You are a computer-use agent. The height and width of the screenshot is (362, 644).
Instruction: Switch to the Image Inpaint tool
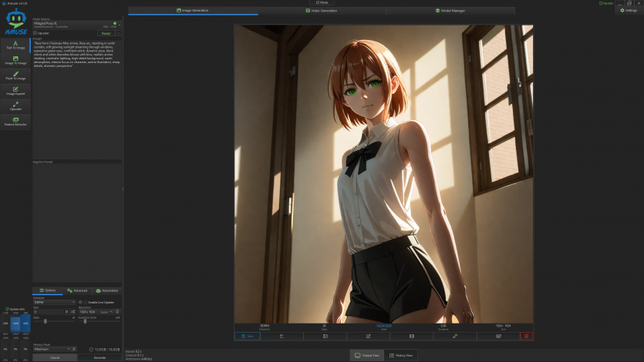15,91
